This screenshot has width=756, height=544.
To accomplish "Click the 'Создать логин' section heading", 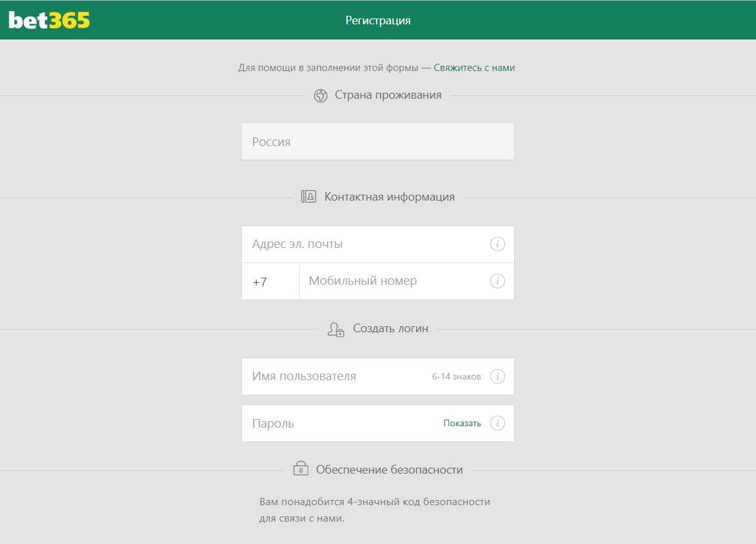I will click(390, 328).
